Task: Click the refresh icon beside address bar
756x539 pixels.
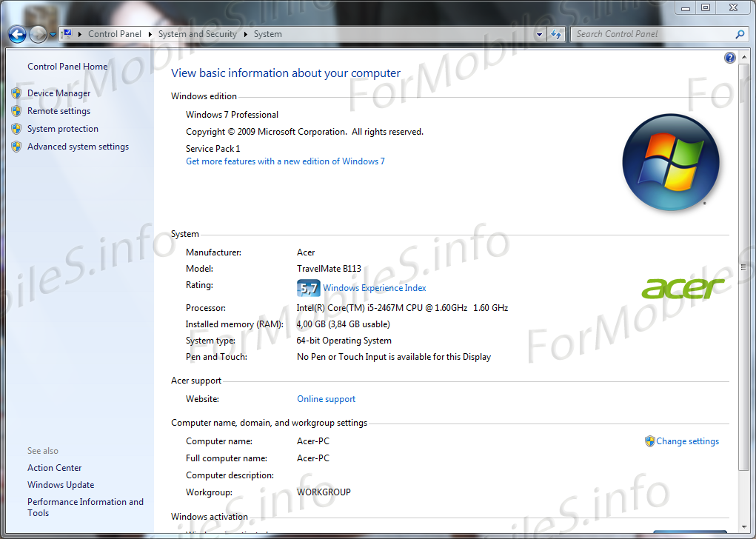Action: coord(557,34)
